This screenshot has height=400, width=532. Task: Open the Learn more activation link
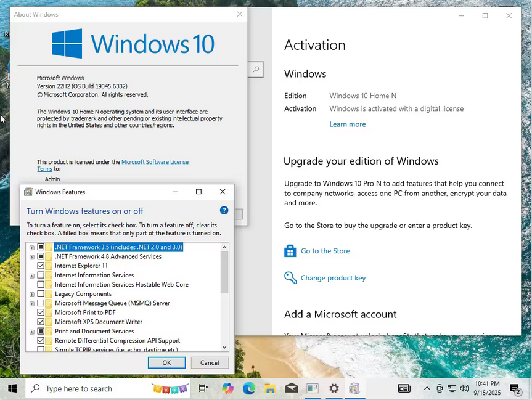pyautogui.click(x=348, y=124)
